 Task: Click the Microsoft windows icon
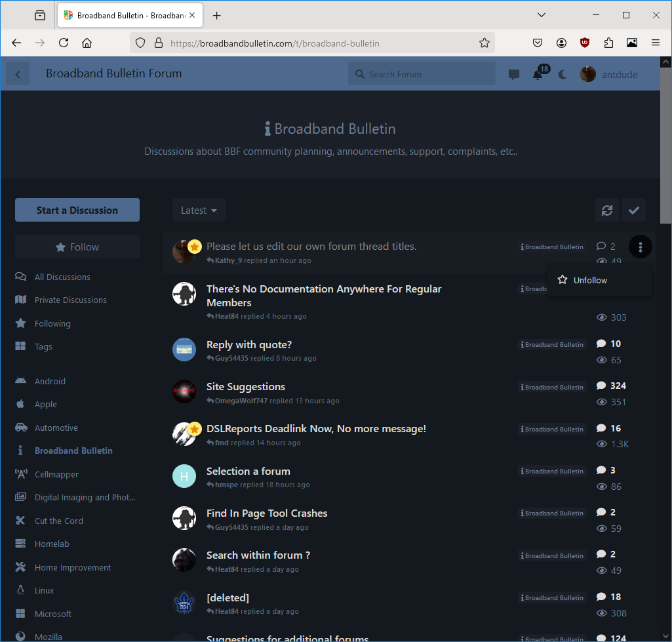20,614
